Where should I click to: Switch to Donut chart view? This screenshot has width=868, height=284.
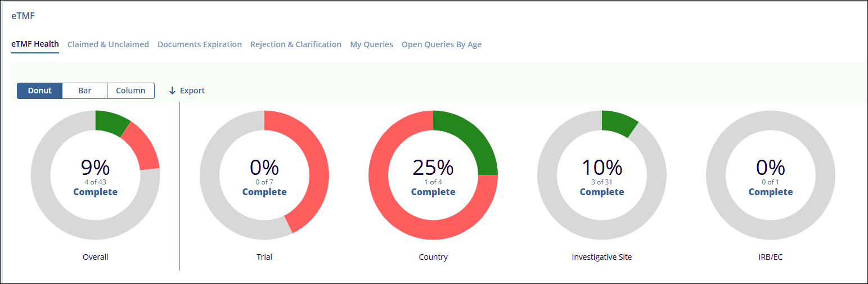coord(39,91)
